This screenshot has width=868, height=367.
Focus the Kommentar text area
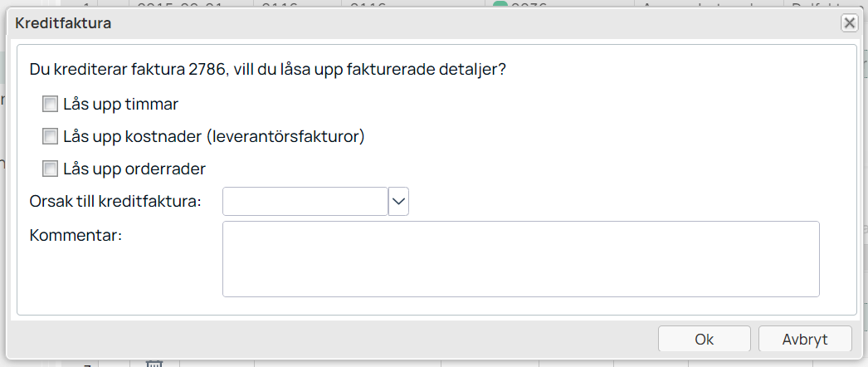pos(520,258)
